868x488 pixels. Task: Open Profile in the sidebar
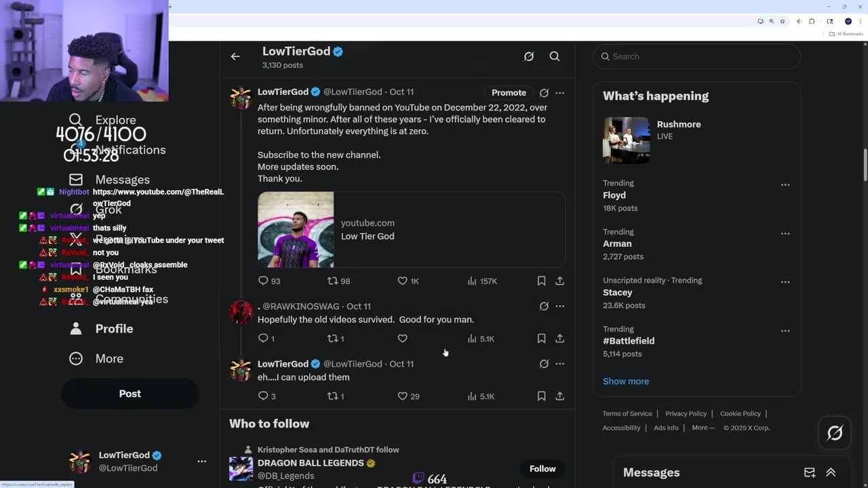pyautogui.click(x=101, y=329)
